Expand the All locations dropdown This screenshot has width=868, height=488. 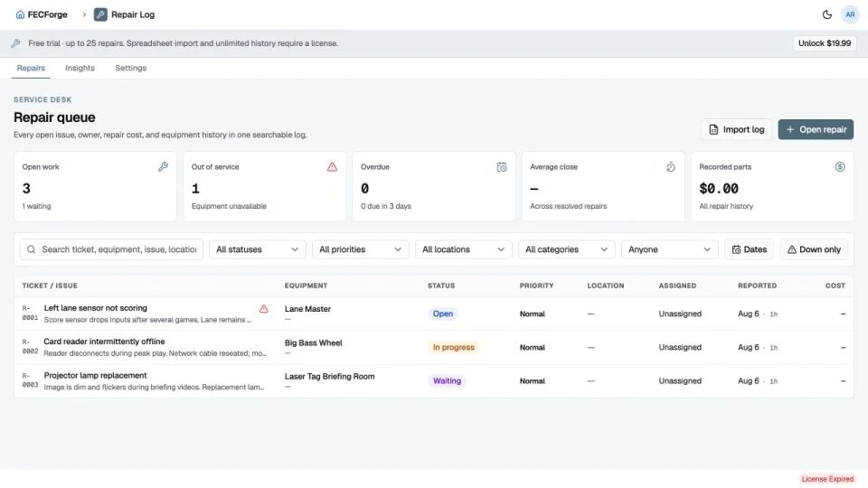point(463,249)
